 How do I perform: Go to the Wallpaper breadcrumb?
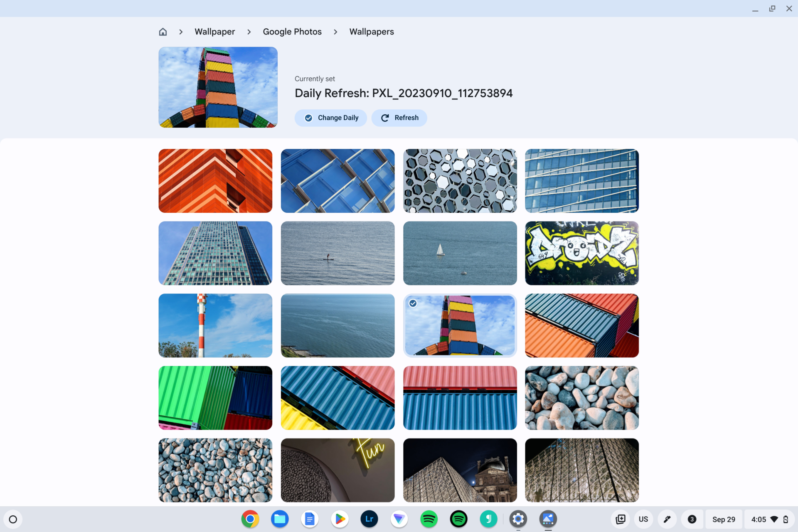coord(214,32)
